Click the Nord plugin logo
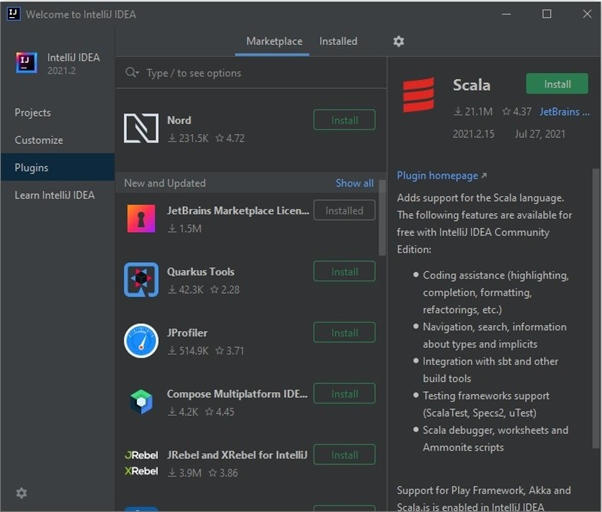Image resolution: width=602 pixels, height=512 pixels. point(141,128)
